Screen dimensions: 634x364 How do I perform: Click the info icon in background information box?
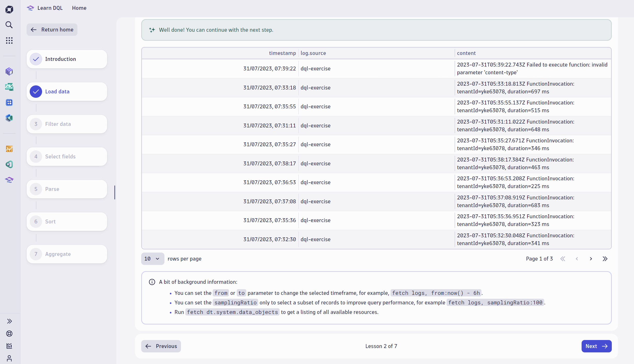152,282
